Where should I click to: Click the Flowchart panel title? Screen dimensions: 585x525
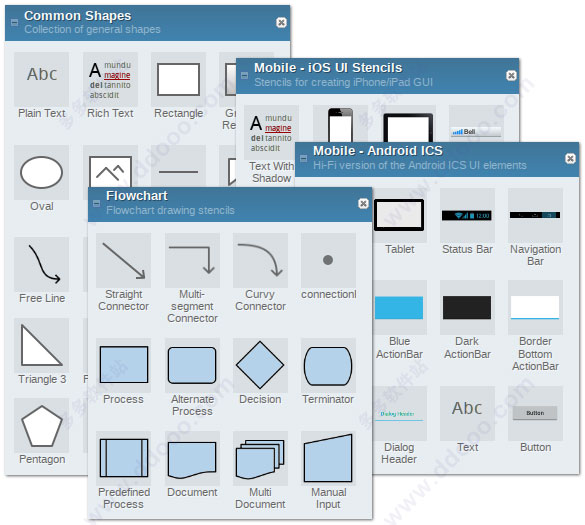(x=137, y=196)
